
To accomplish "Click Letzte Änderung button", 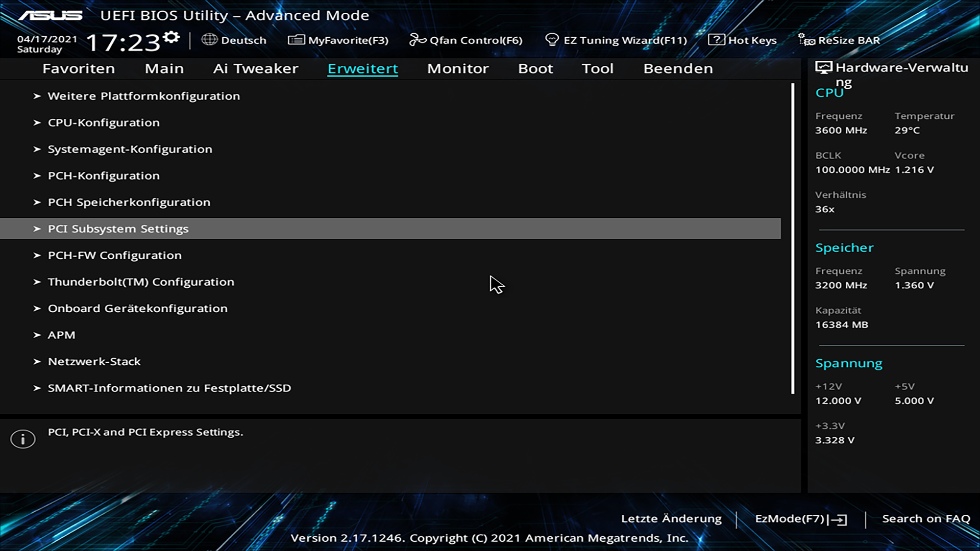I will (x=671, y=519).
